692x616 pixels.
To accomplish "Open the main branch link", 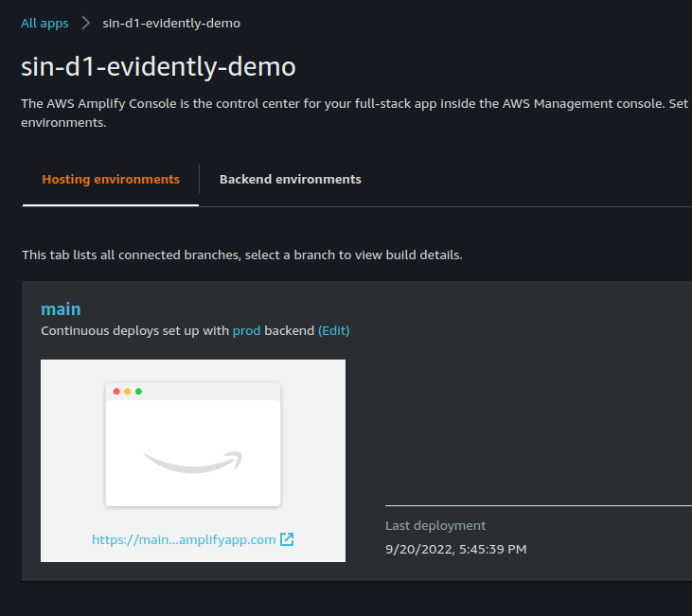I will 61,308.
